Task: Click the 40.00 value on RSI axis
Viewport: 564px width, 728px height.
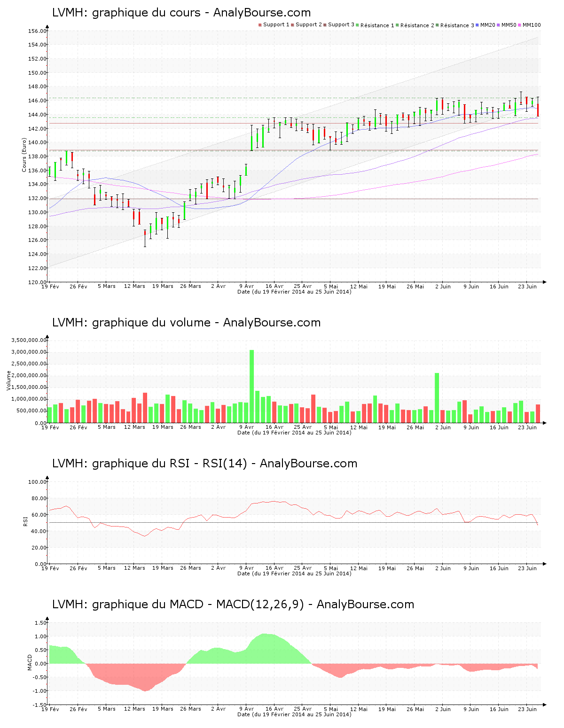Action: coord(39,531)
